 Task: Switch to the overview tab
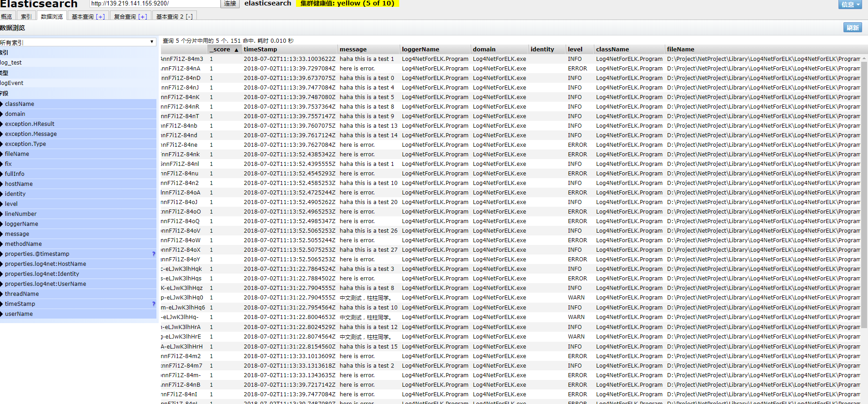[x=7, y=17]
